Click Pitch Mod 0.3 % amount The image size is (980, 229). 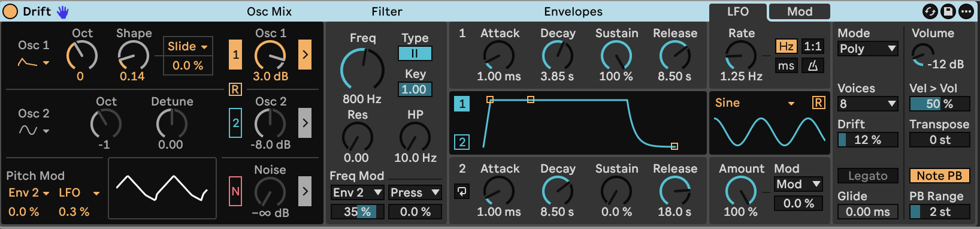74,212
